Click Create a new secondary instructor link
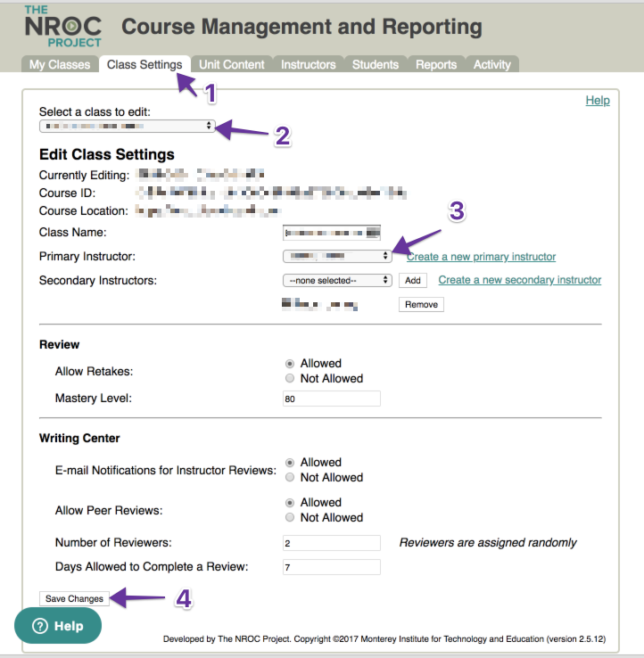Image resolution: width=644 pixels, height=658 pixels. (x=520, y=280)
